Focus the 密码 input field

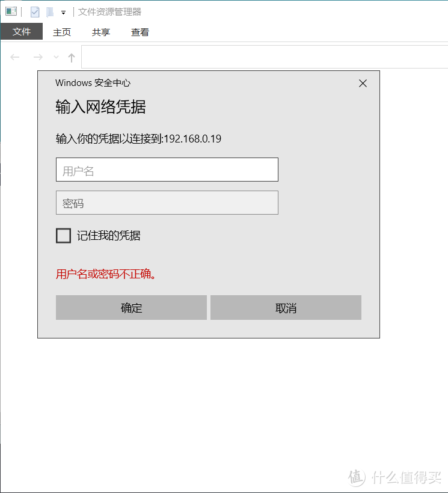[167, 203]
